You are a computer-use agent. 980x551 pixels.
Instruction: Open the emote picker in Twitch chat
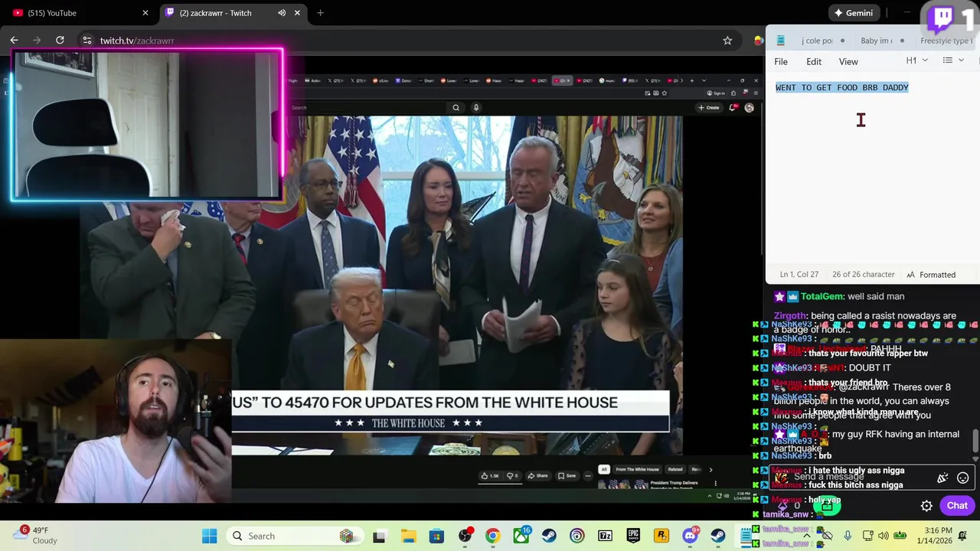[962, 478]
